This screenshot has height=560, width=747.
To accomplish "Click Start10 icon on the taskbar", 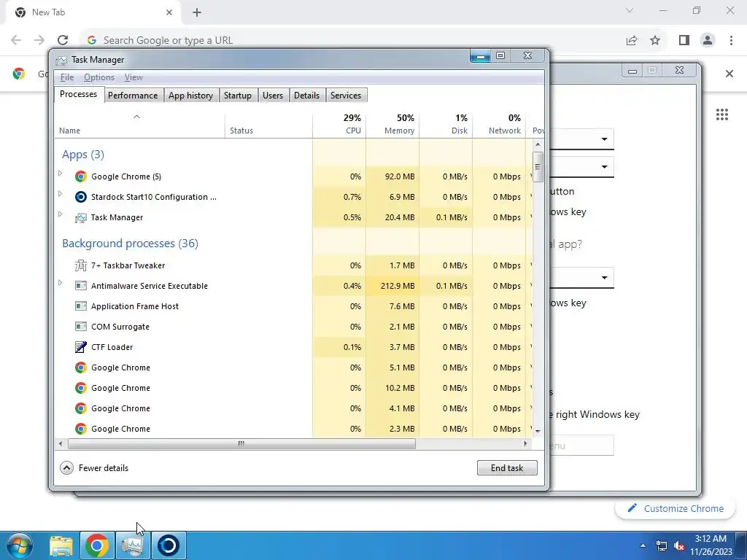I will click(169, 545).
